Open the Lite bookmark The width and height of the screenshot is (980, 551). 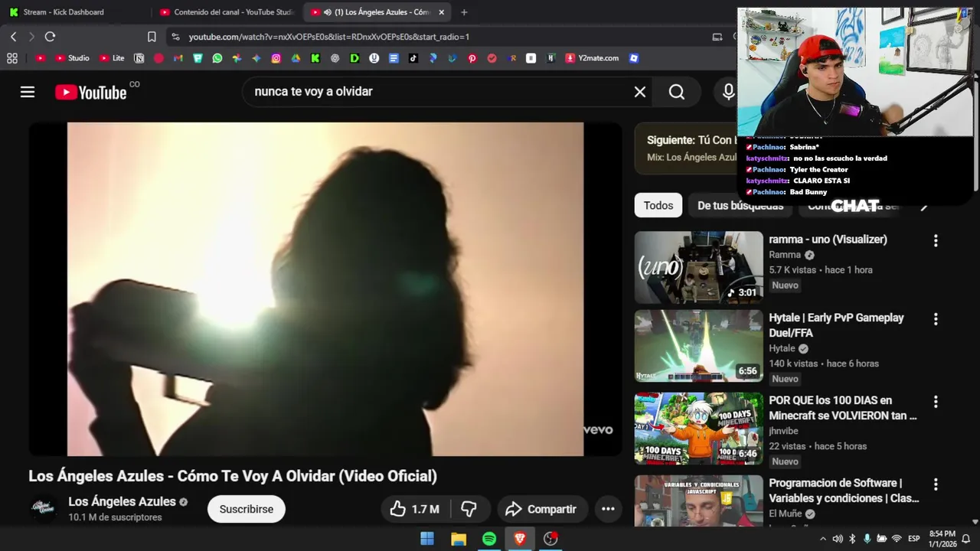[112, 58]
